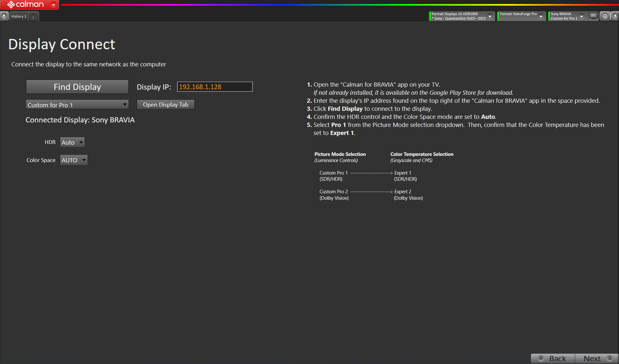
Task: Click the Calman logo
Action: [x=25, y=5]
